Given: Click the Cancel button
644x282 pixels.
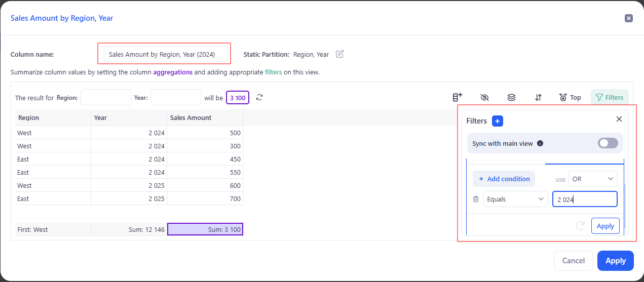Looking at the screenshot, I should click(x=573, y=261).
